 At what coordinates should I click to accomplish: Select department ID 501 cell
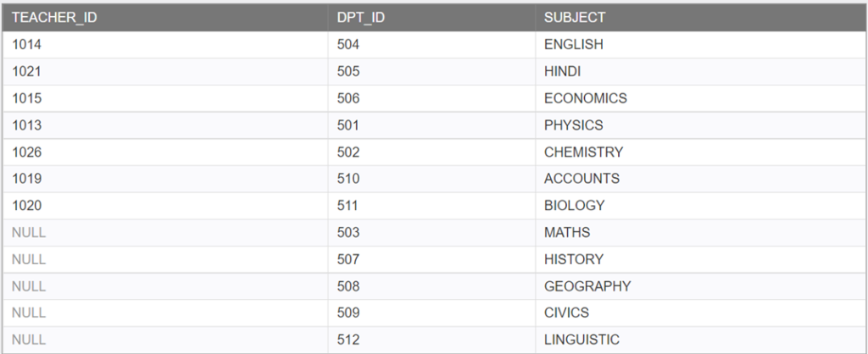point(431,125)
